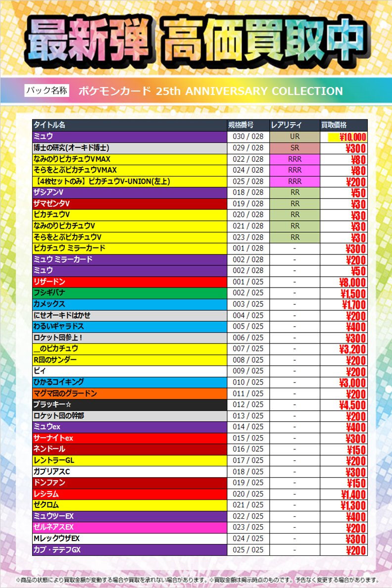Click the MレックウザEX row title
The width and height of the screenshot is (392, 588).
129,538
